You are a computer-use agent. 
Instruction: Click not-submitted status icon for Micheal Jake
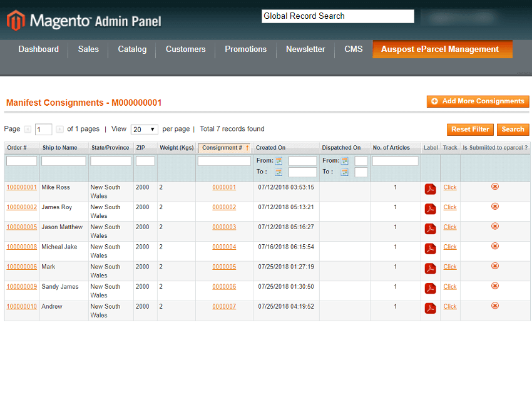coord(495,246)
